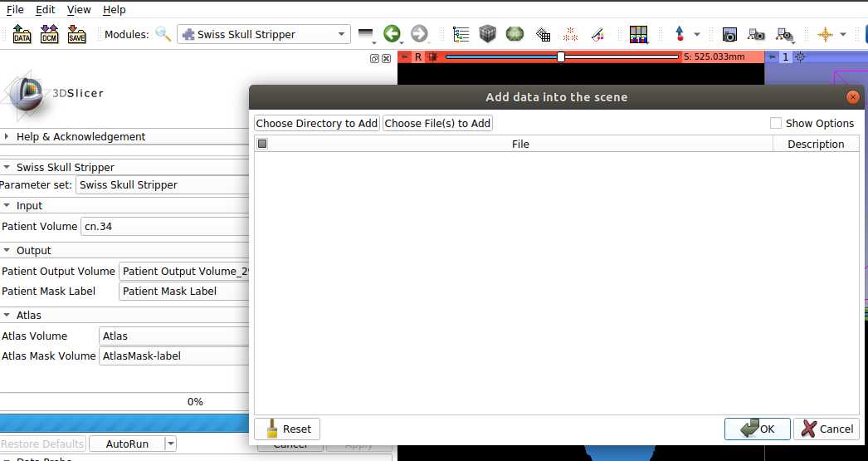Screen dimensions: 868x461
Task: Go to previous module with green arrow
Action: point(392,34)
